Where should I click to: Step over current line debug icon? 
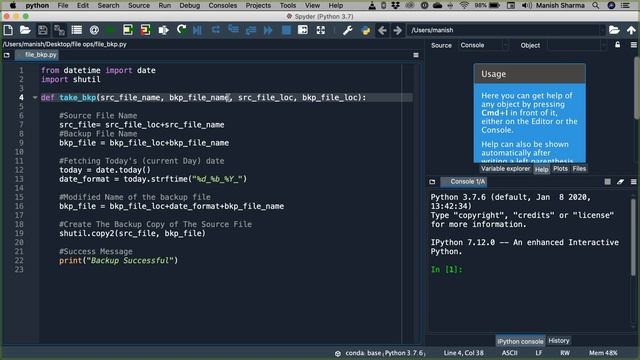[x=216, y=30]
